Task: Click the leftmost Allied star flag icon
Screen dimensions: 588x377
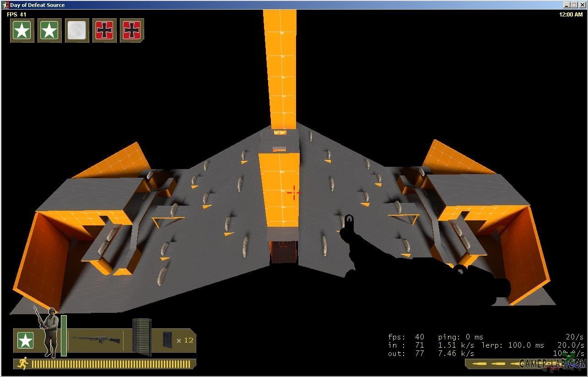Action: pos(22,31)
